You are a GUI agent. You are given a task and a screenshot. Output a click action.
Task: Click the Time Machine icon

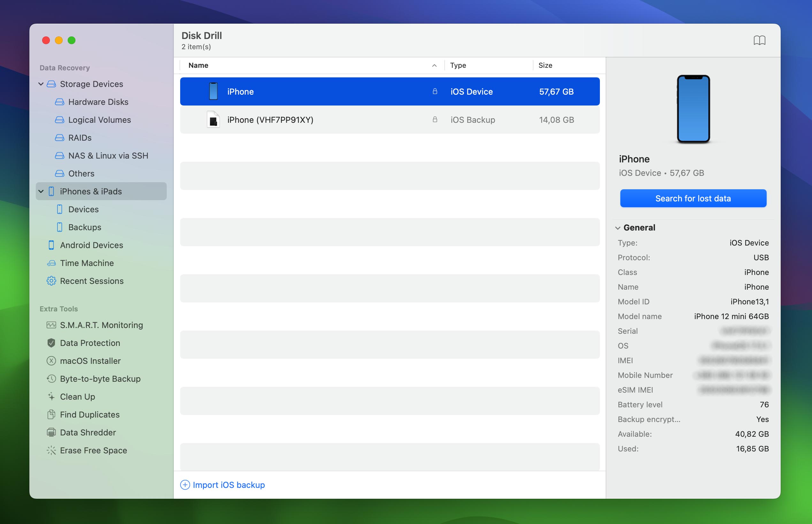click(51, 263)
